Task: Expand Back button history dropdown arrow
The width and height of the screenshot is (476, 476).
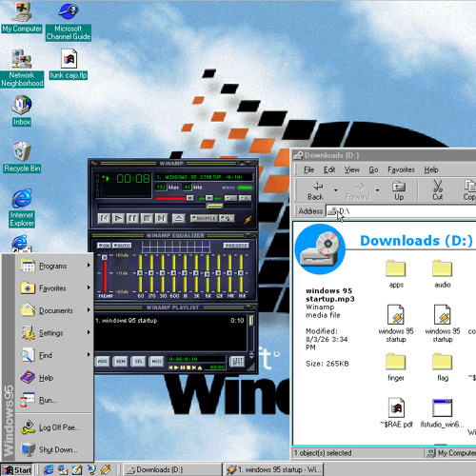Action: coord(336,190)
